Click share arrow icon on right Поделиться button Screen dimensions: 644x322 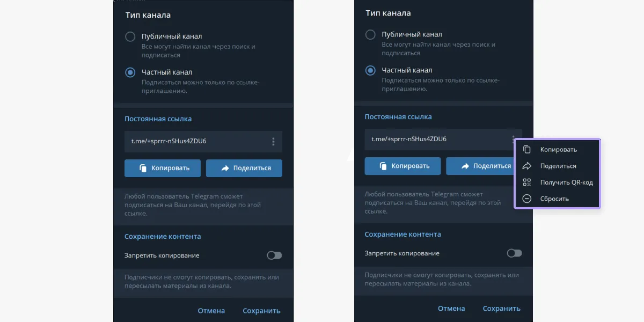(465, 166)
